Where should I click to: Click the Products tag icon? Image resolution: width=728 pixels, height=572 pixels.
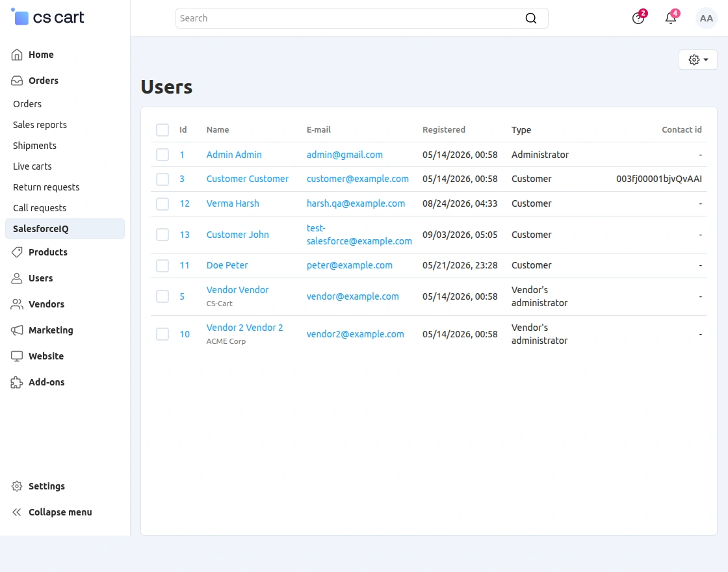pos(17,252)
